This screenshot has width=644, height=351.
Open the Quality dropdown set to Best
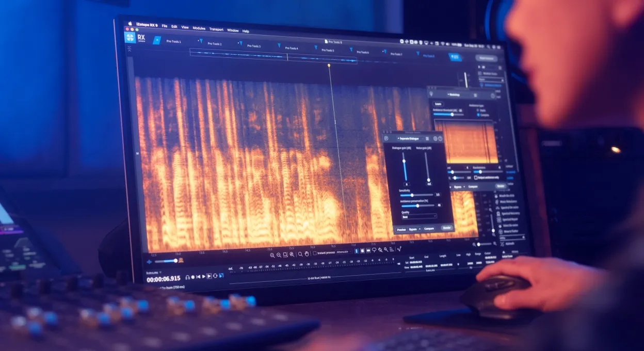(420, 216)
